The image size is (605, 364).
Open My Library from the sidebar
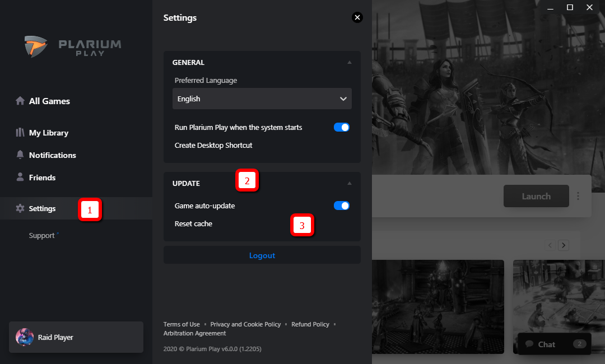pos(48,133)
